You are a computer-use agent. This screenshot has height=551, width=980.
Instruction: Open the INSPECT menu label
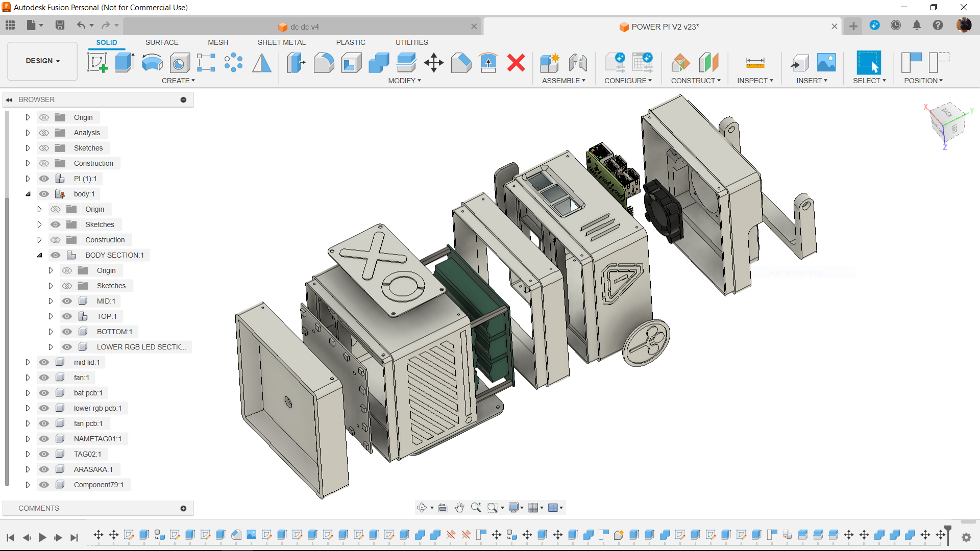(x=755, y=81)
